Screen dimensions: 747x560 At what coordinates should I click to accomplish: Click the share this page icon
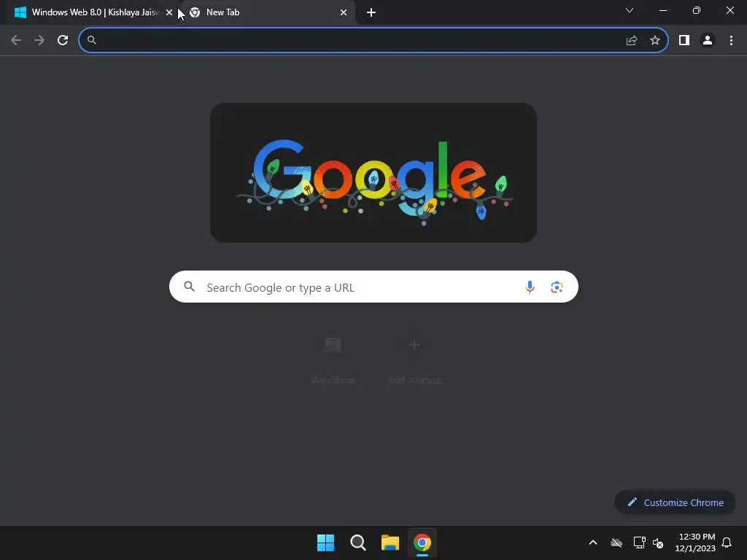tap(632, 41)
